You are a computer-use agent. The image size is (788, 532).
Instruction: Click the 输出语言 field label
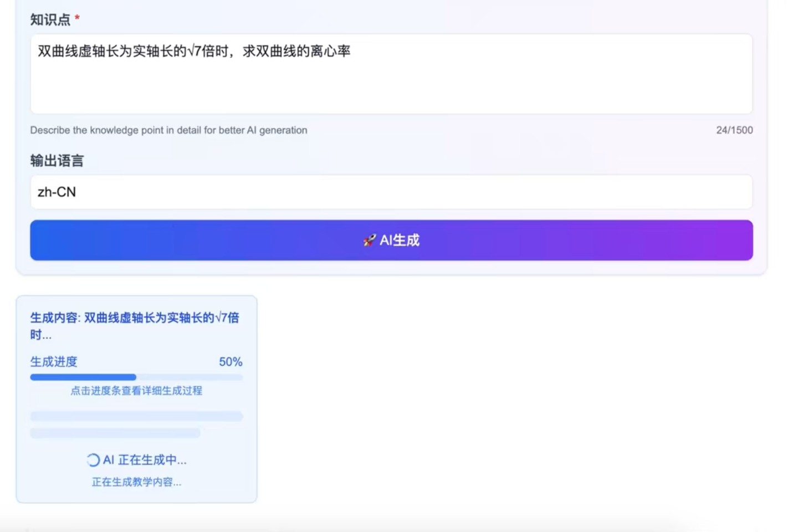(57, 160)
